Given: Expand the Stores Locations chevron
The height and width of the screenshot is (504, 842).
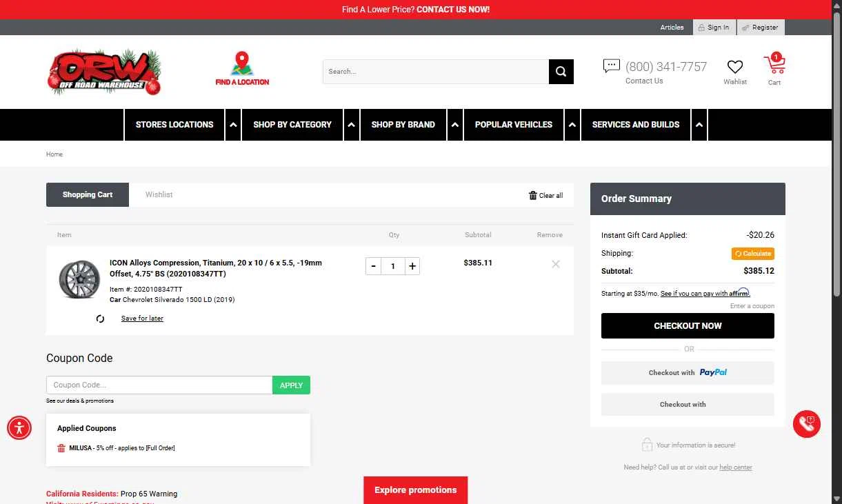Looking at the screenshot, I should [233, 125].
